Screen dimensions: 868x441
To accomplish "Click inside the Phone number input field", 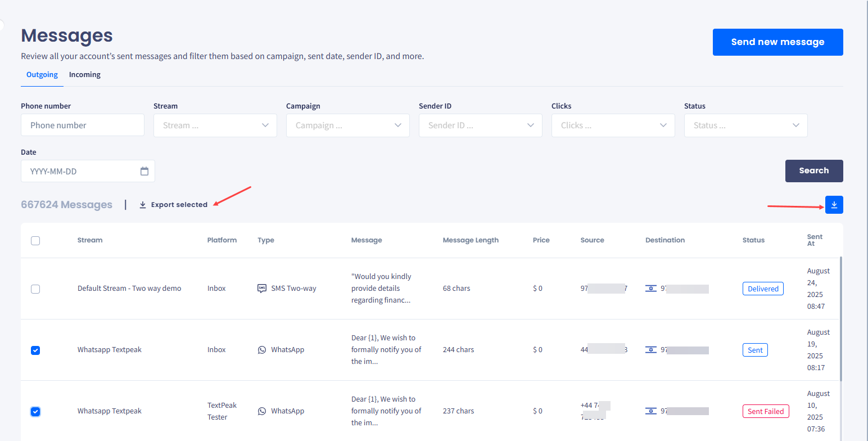I will click(x=82, y=125).
